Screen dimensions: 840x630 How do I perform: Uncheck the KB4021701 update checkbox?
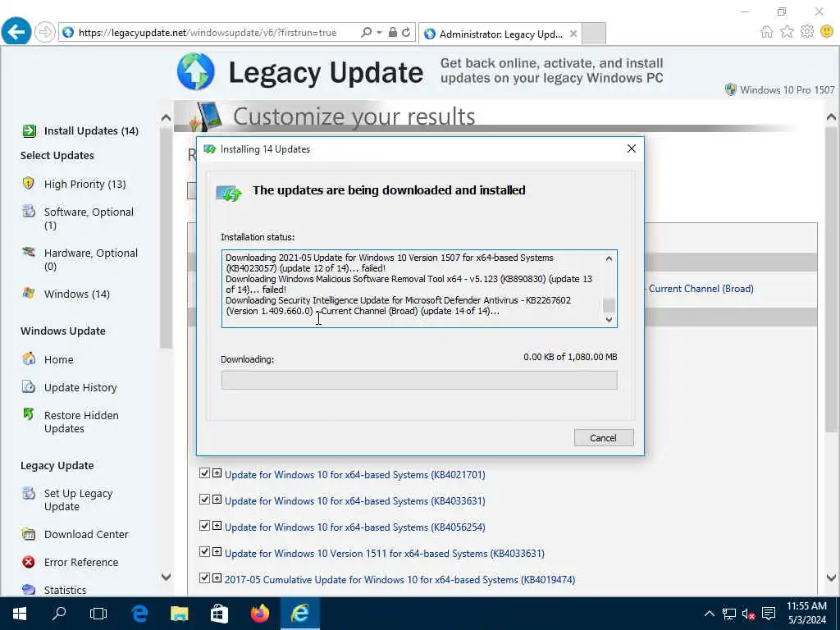(x=204, y=473)
